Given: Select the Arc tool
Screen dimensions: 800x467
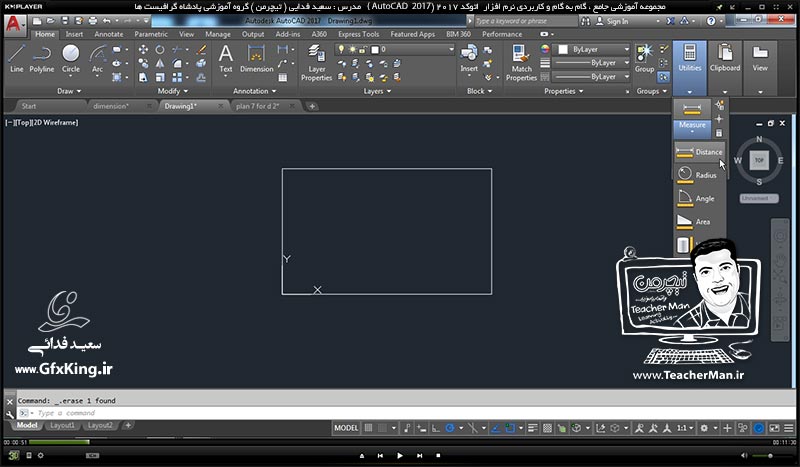Looking at the screenshot, I should tap(97, 59).
